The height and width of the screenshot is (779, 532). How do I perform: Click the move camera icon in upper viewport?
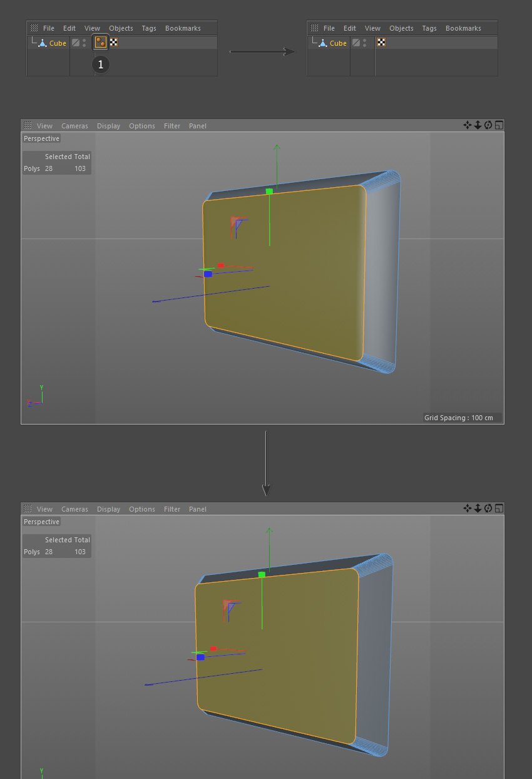(467, 125)
